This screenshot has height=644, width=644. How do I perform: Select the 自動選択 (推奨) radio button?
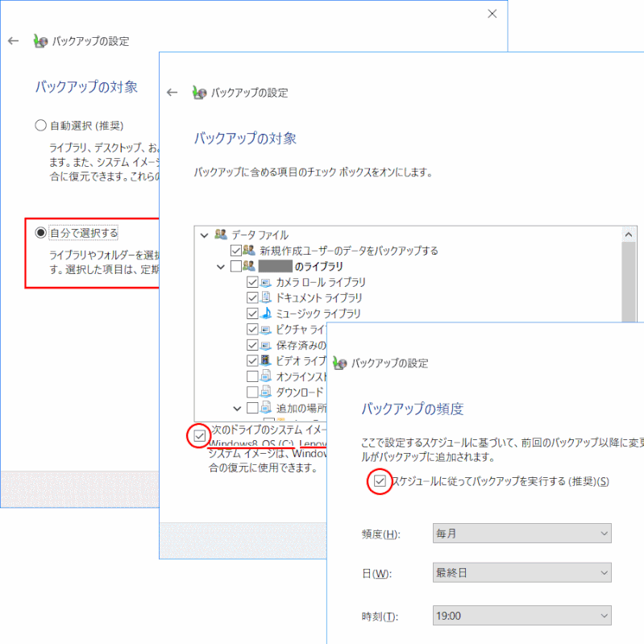pos(40,125)
